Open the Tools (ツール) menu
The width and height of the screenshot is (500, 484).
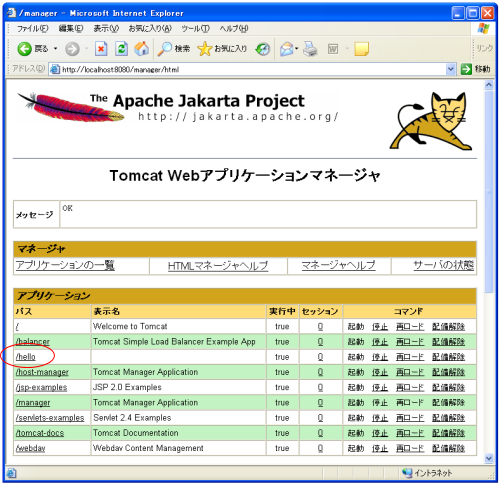(x=196, y=29)
